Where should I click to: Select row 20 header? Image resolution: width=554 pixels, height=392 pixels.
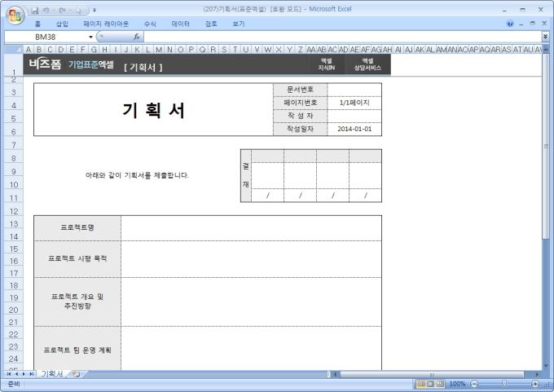pyautogui.click(x=13, y=310)
